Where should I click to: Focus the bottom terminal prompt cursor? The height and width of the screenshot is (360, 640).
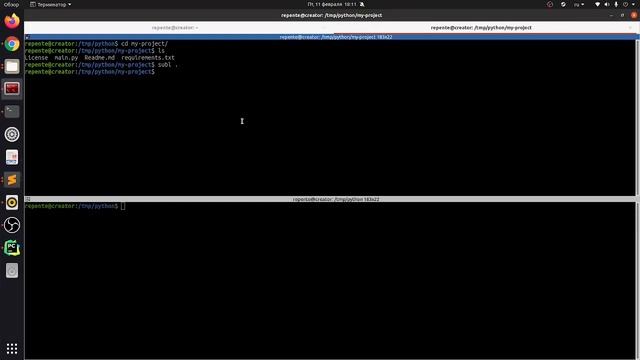tap(123, 206)
